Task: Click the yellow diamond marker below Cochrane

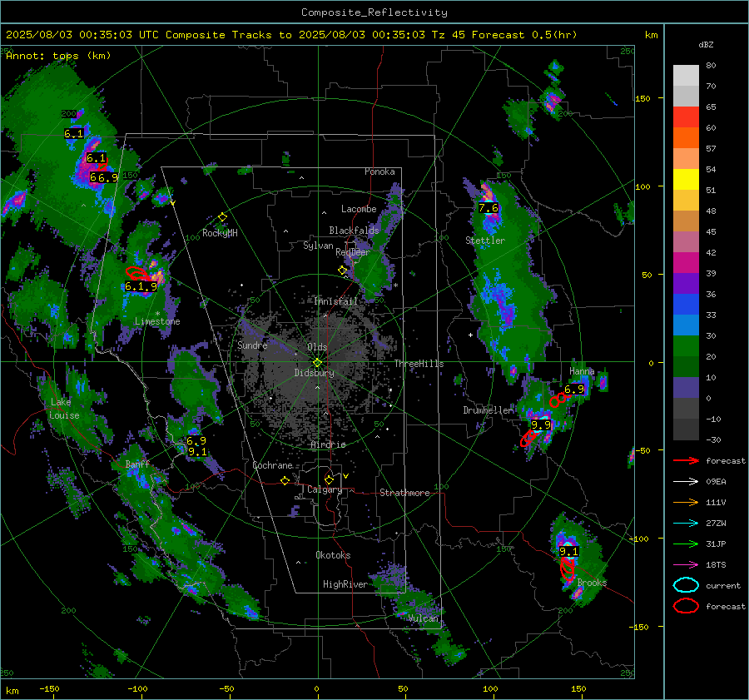Action: click(285, 480)
